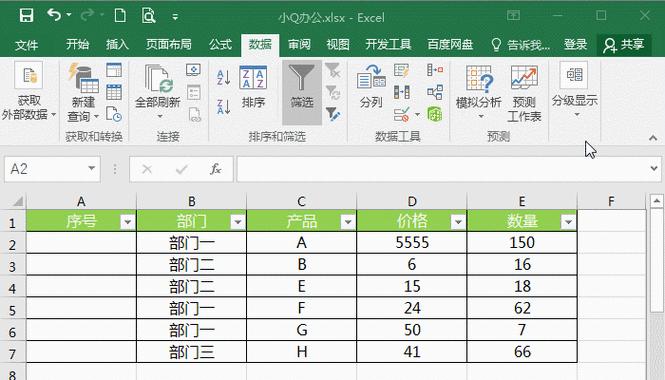Viewport: 665px width, 380px height.
Task: Expand the Name Box dropdown arrow
Action: click(x=91, y=169)
